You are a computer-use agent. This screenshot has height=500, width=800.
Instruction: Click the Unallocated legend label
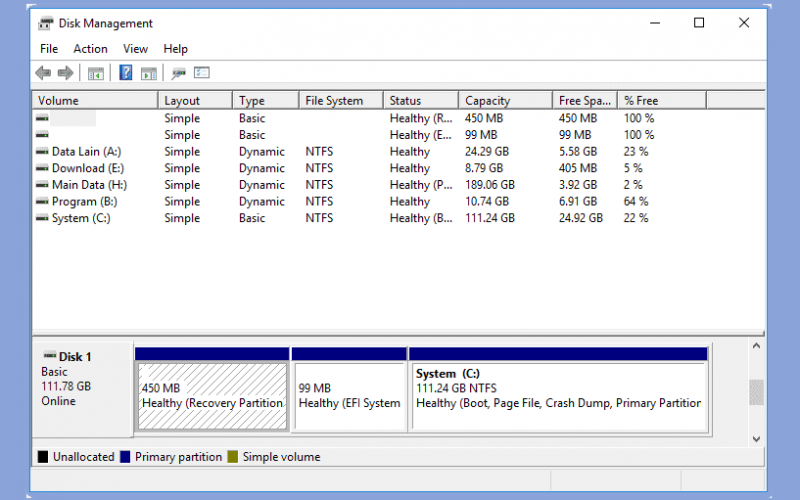pos(84,457)
